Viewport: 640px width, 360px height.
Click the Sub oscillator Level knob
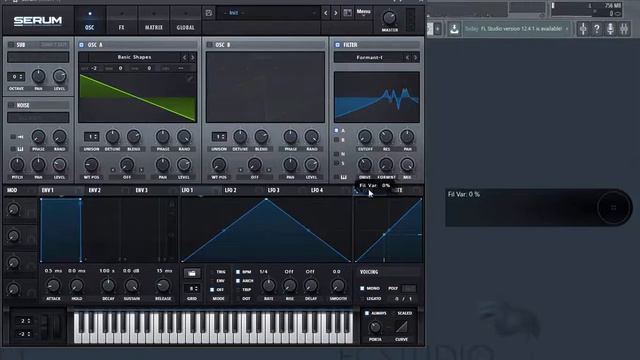pyautogui.click(x=59, y=76)
